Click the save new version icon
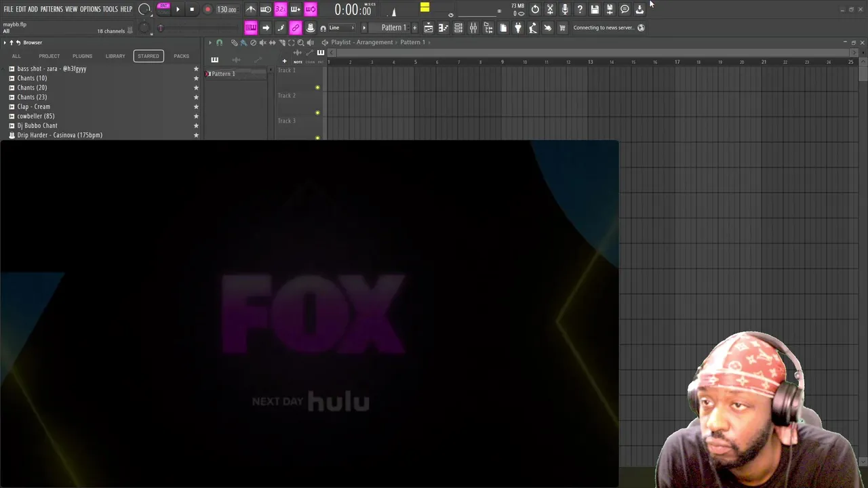 coord(610,9)
